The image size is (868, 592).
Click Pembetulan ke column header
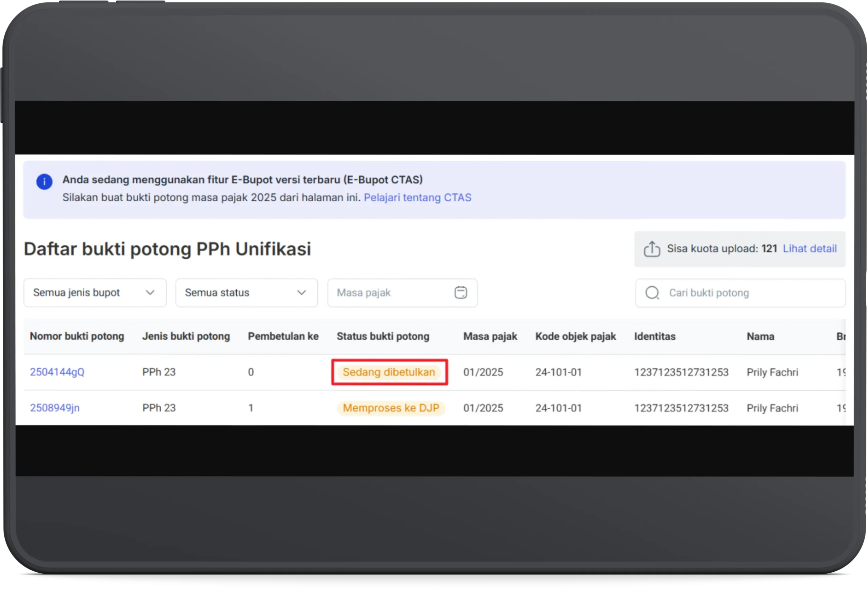pyautogui.click(x=283, y=336)
